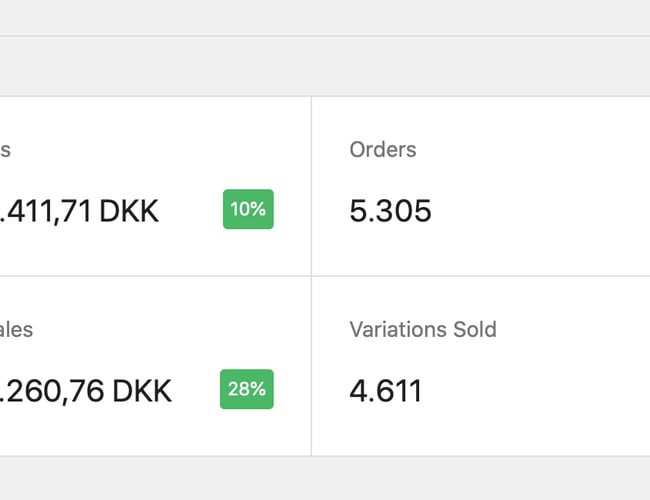Click the vertical divider left of Orders
The image size is (650, 500).
(x=311, y=186)
